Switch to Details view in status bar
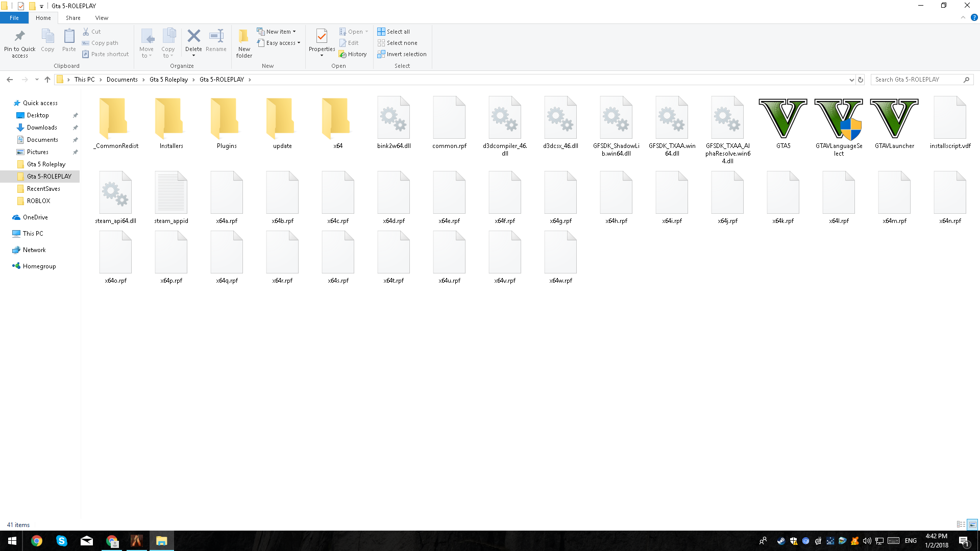Screen dimensions: 980x551 (x=961, y=524)
